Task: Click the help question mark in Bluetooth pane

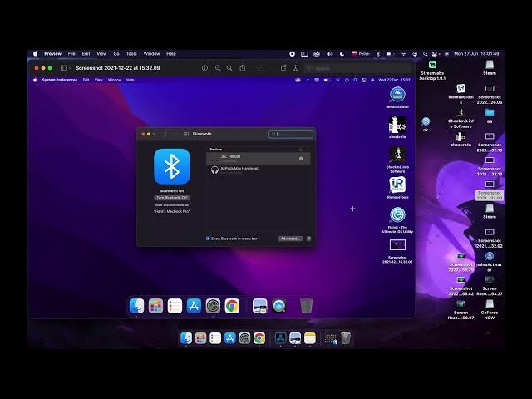Action: click(308, 239)
